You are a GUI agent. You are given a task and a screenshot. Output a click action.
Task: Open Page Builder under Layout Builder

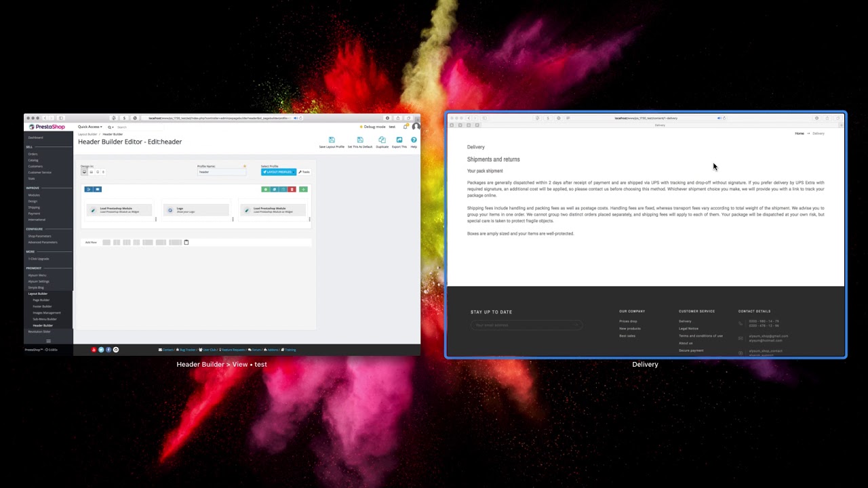41,300
